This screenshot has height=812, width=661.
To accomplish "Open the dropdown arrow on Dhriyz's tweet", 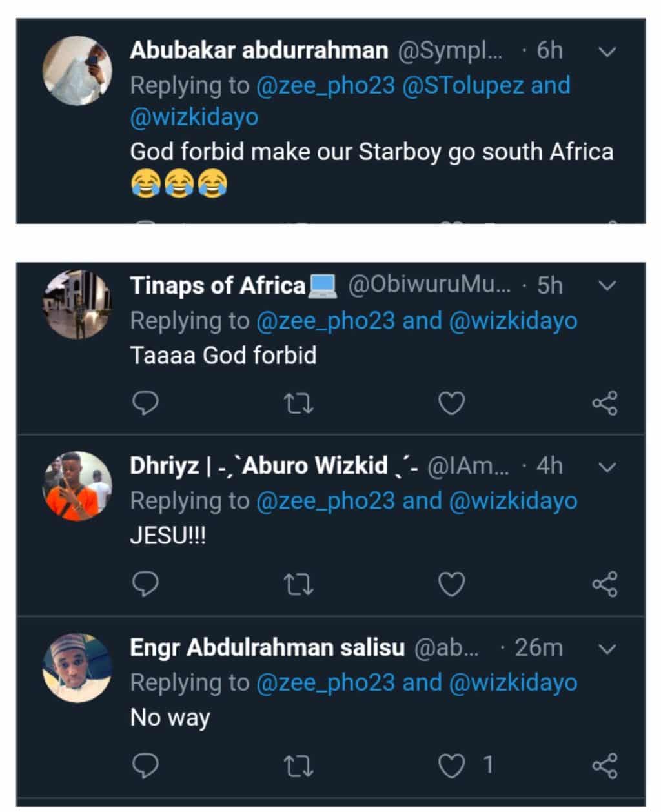I will (607, 466).
